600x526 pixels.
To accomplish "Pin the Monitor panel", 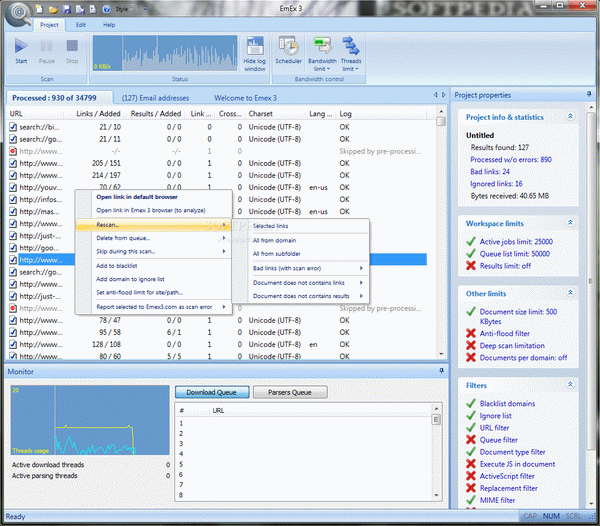I will coord(441,371).
